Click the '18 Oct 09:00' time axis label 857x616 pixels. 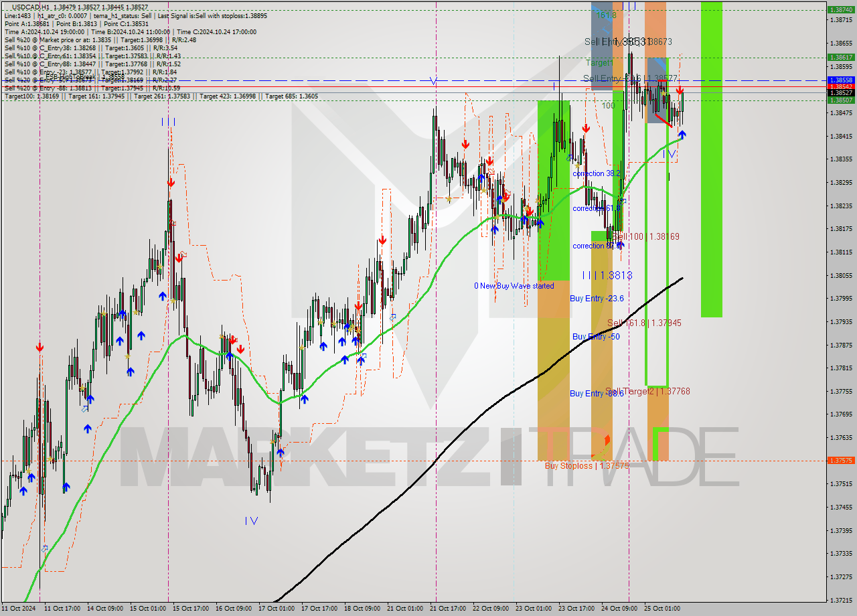(362, 609)
